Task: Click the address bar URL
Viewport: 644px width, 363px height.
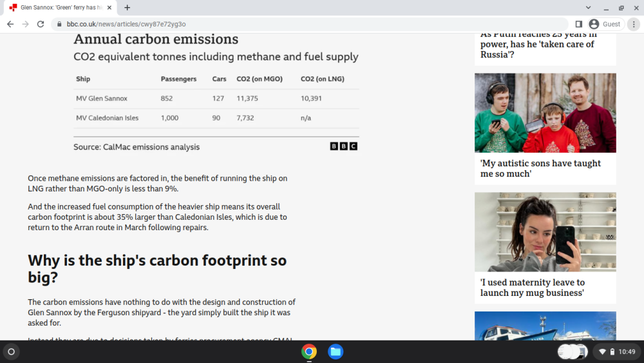Action: pos(126,25)
